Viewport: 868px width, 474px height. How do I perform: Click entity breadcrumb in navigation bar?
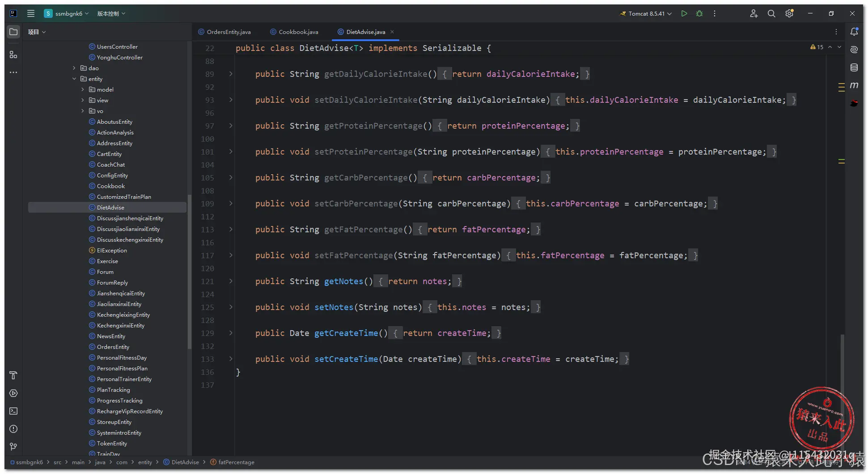coord(145,462)
